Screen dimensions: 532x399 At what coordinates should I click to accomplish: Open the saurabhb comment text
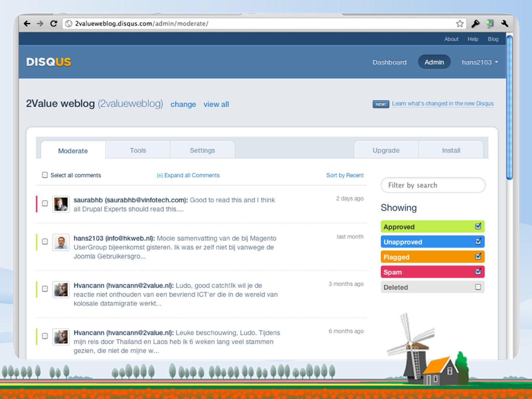coord(174,204)
